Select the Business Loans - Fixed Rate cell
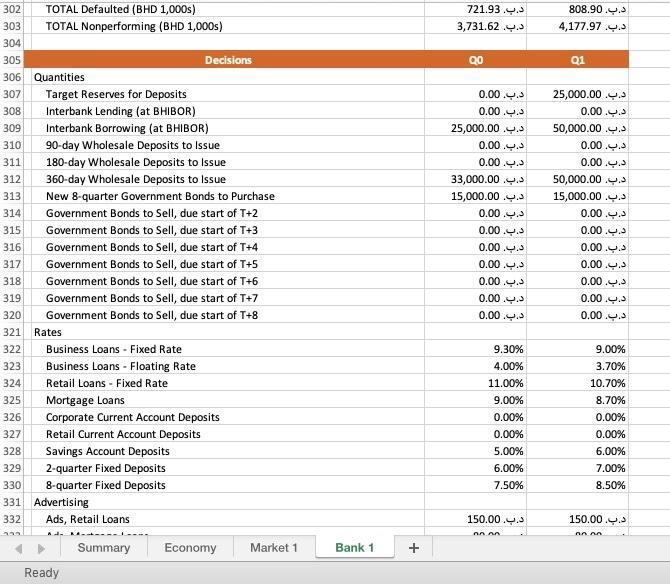 (228, 349)
